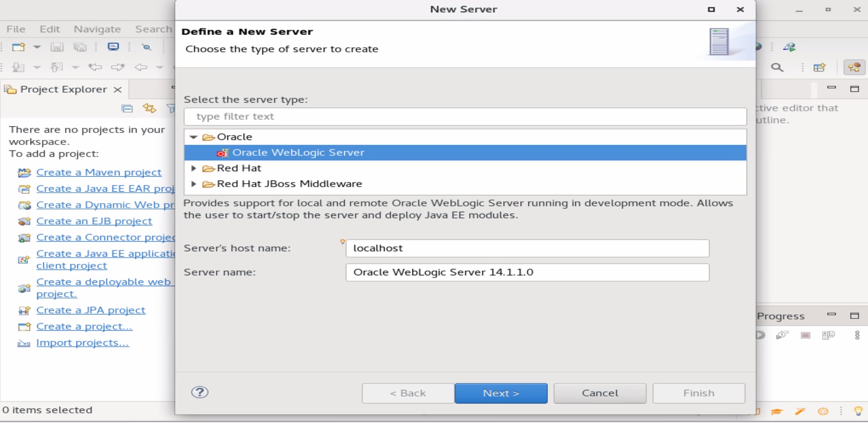The image size is (868, 423).
Task: Collapse All in Project Explorer
Action: click(x=127, y=108)
